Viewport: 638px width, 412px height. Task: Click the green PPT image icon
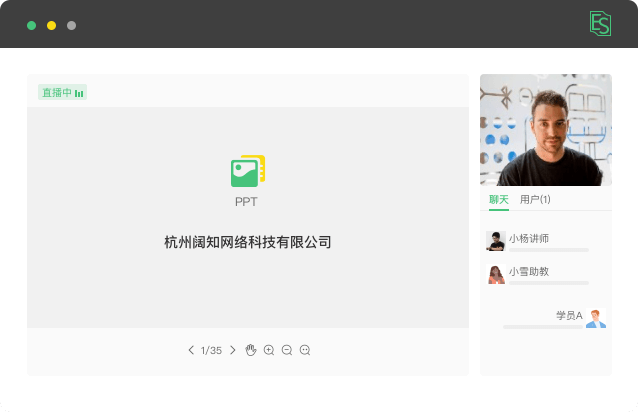point(248,171)
